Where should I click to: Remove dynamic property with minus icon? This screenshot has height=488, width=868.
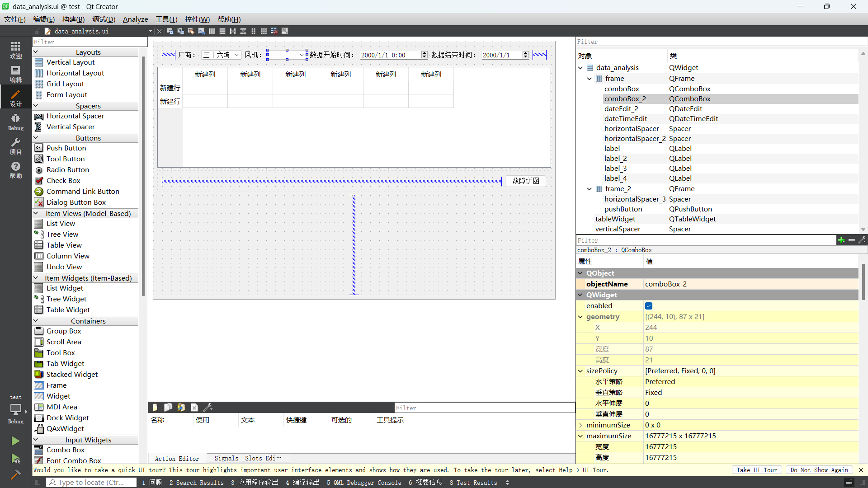tap(852, 240)
